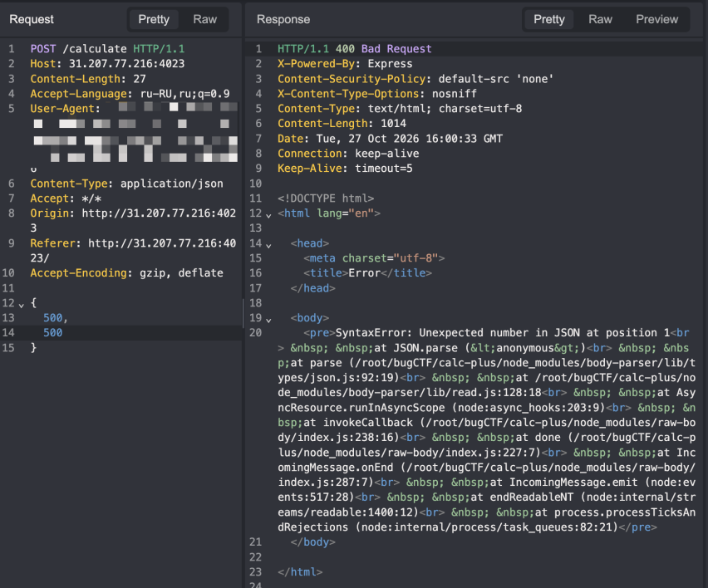Click the '<title>Error</title>' line
708x588 pixels.
tap(367, 273)
